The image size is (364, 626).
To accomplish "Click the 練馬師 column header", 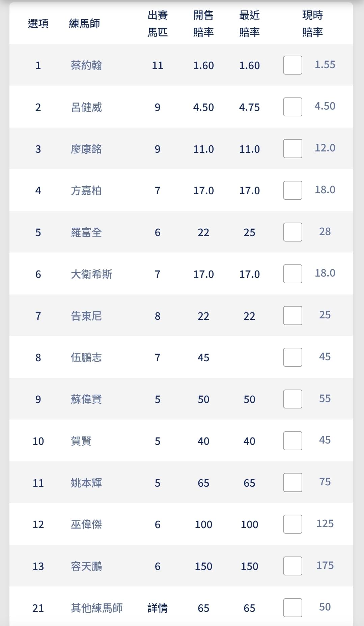I will coord(84,24).
